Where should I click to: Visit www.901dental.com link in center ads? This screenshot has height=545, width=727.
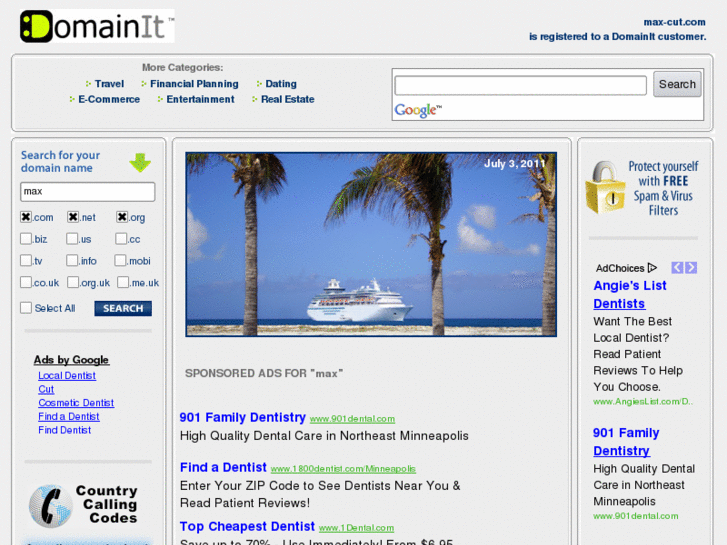(x=352, y=419)
